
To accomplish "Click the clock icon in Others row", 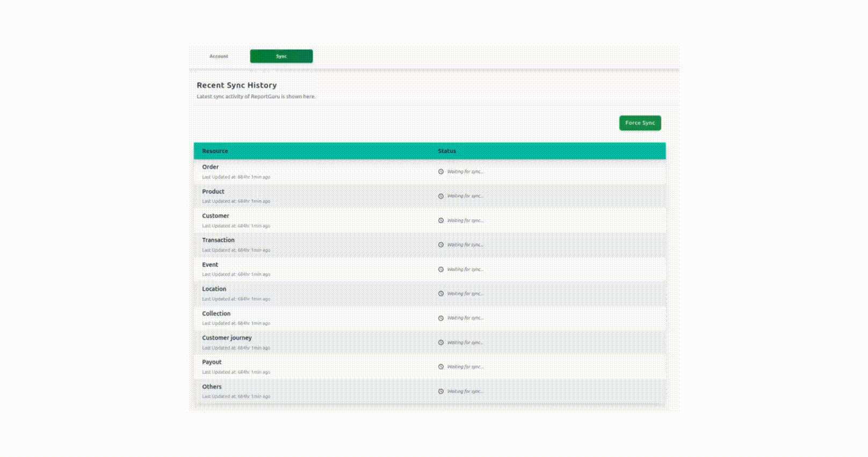I will pyautogui.click(x=441, y=391).
